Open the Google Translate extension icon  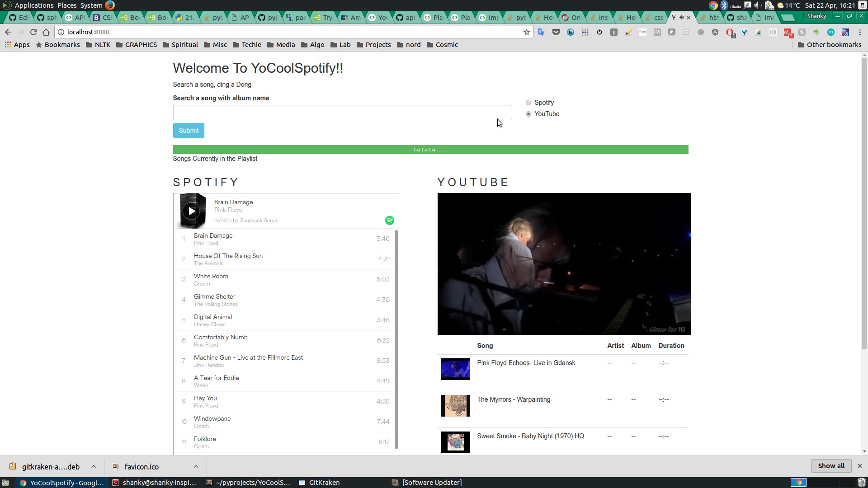(x=541, y=32)
